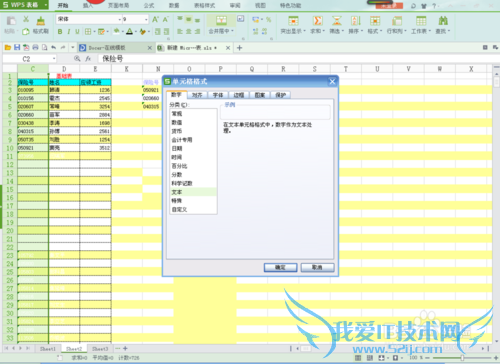500x364 pixels.
Task: Switch to the Review ribbon tab
Action: tap(235, 5)
